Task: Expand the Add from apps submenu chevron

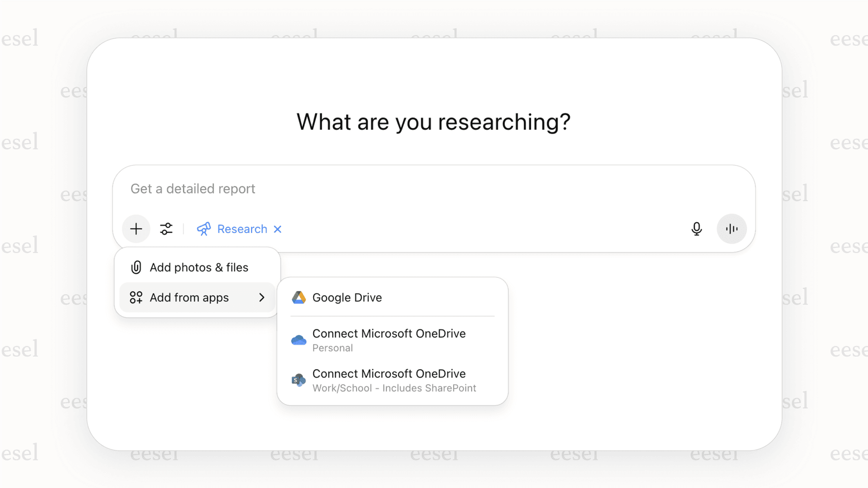Action: [x=261, y=297]
